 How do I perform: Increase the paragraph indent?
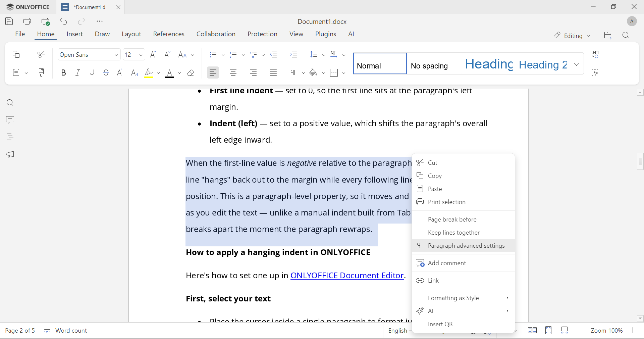click(294, 54)
